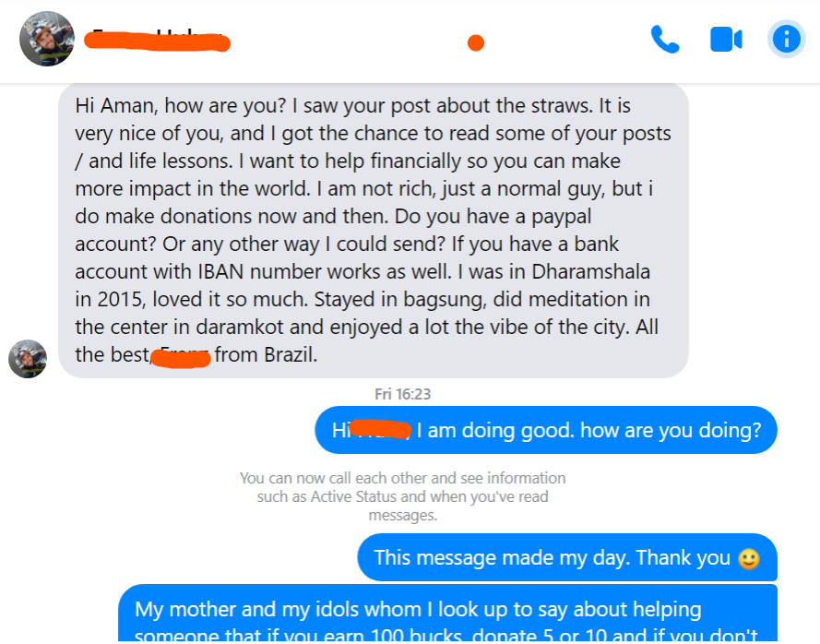Viewport: 820px width, 644px height.
Task: Click 'This message made my day' bubble
Action: click(567, 557)
